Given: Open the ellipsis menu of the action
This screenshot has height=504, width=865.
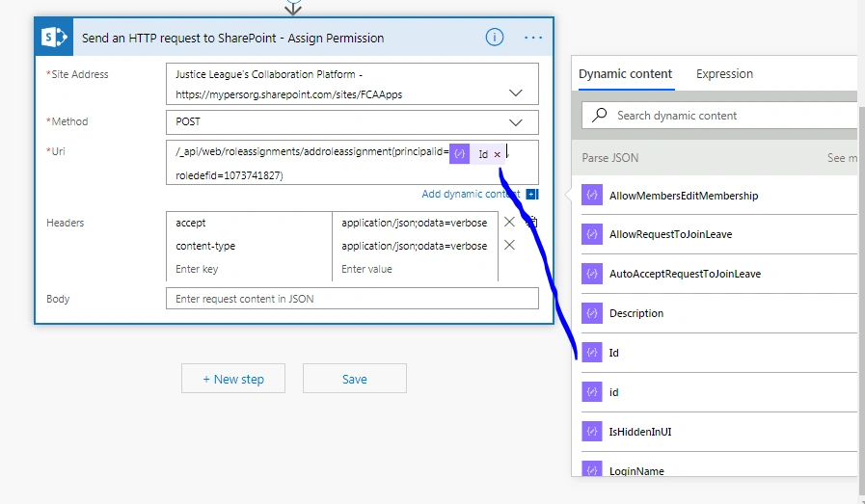Looking at the screenshot, I should [533, 38].
